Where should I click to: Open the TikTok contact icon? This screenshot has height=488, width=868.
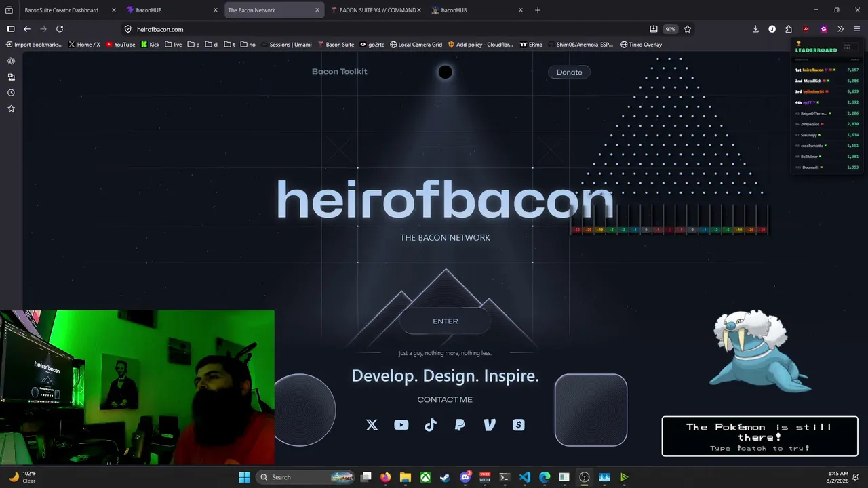[x=431, y=425]
